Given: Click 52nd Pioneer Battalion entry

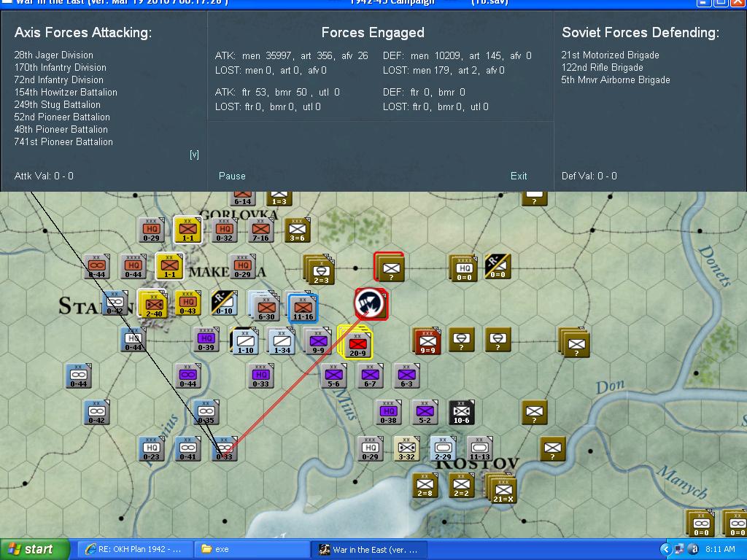Looking at the screenshot, I should click(62, 117).
